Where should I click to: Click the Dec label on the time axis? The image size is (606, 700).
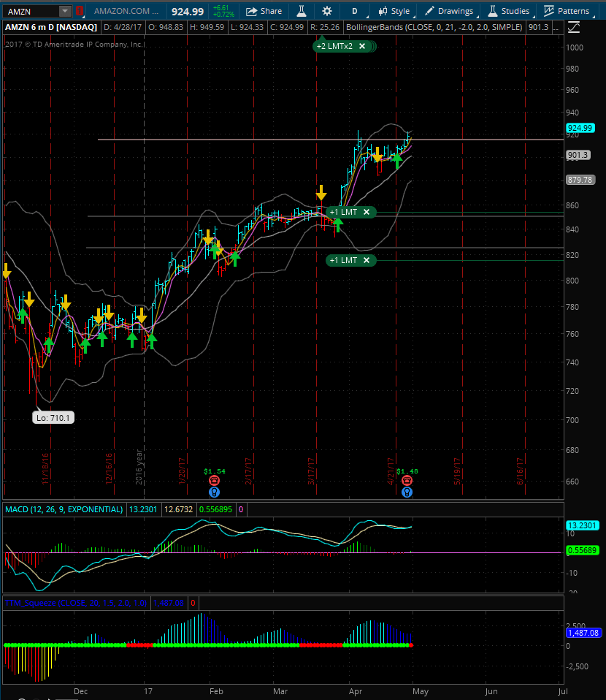coord(81,691)
